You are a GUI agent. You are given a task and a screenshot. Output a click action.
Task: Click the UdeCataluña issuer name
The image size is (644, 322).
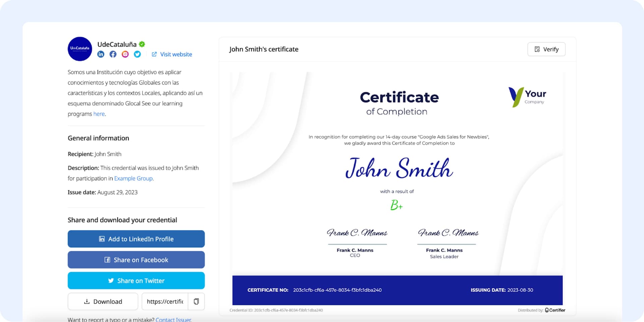(x=117, y=44)
